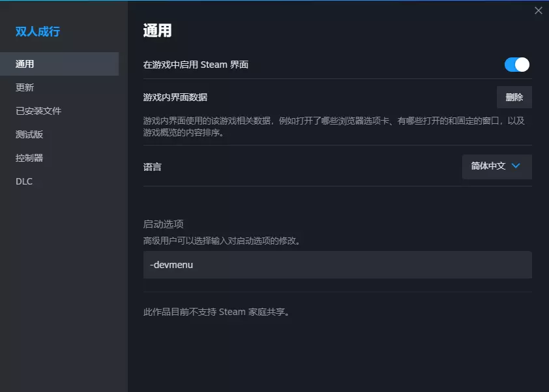The height and width of the screenshot is (392, 549).
Task: Select the 游戏内界面数据 label
Action: point(175,97)
